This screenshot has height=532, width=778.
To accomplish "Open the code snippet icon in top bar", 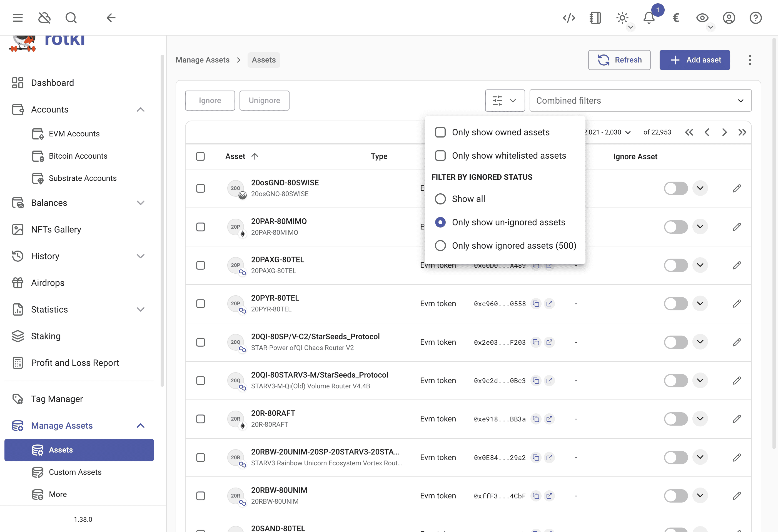I will click(x=569, y=18).
